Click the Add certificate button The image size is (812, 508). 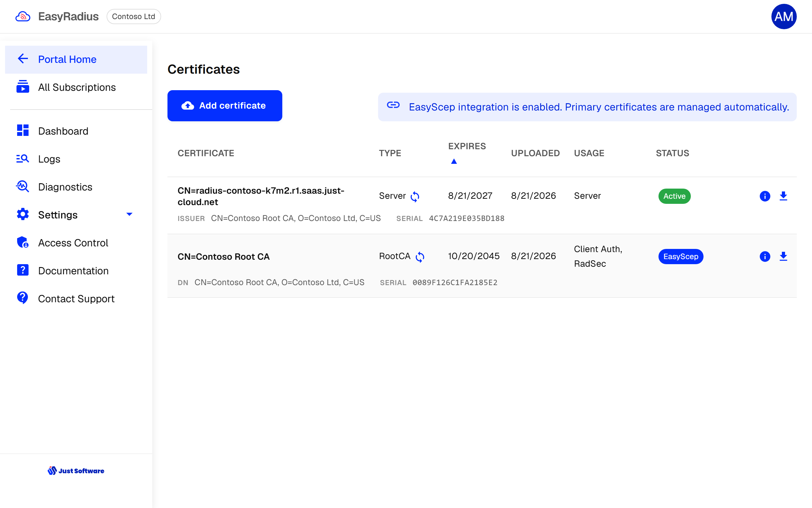point(225,105)
